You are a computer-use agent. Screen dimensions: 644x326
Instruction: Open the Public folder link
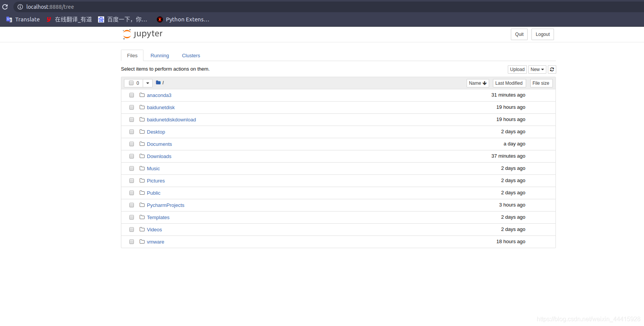[154, 193]
